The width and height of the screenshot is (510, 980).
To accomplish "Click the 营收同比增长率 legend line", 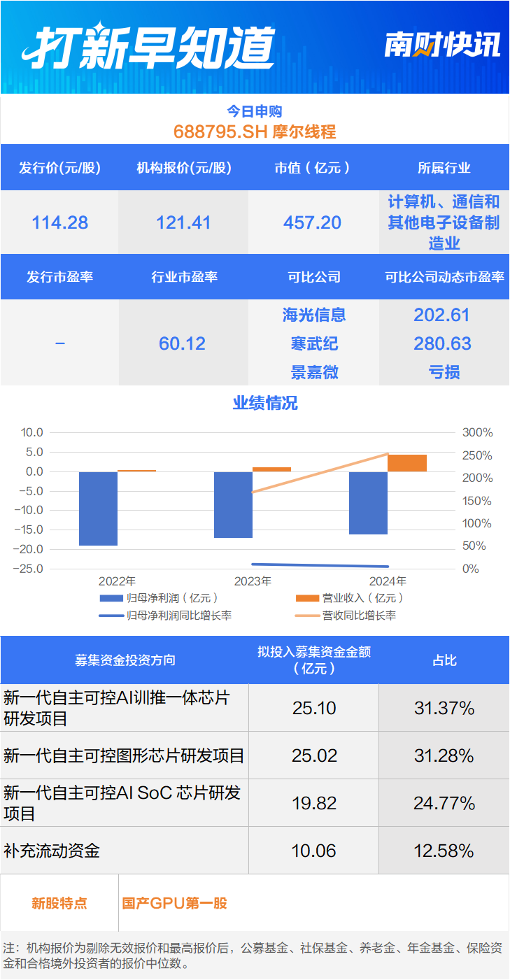I will click(x=308, y=616).
